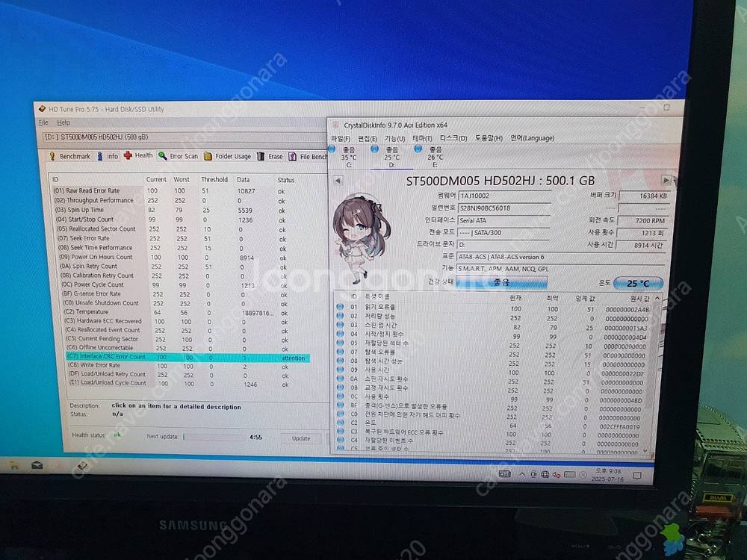The width and height of the screenshot is (747, 560).
Task: Open File Explorer from the taskbar
Action: [x=13, y=465]
